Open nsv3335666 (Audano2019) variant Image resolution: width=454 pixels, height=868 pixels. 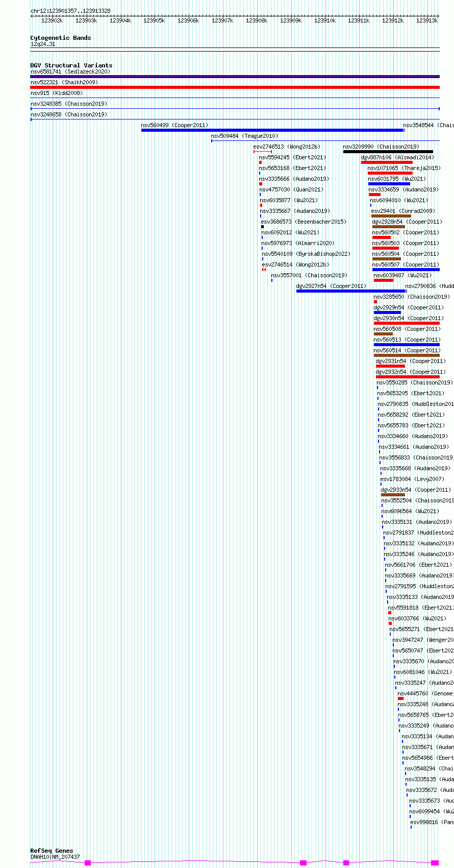click(294, 179)
